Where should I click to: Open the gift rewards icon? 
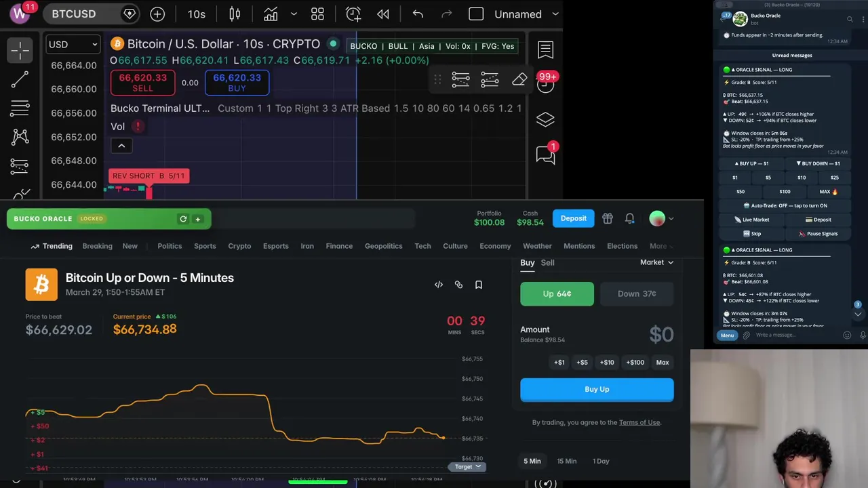(x=608, y=218)
